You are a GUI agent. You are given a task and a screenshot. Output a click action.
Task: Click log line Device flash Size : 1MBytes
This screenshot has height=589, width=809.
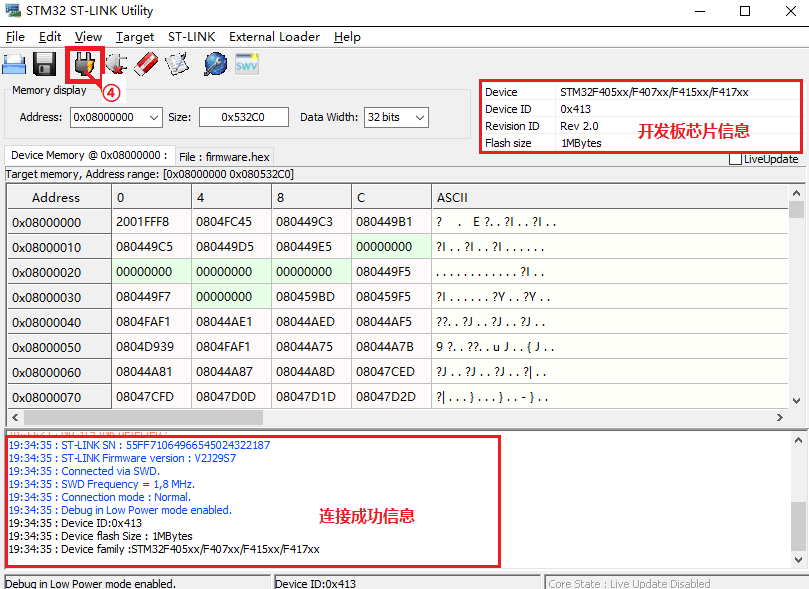click(101, 536)
